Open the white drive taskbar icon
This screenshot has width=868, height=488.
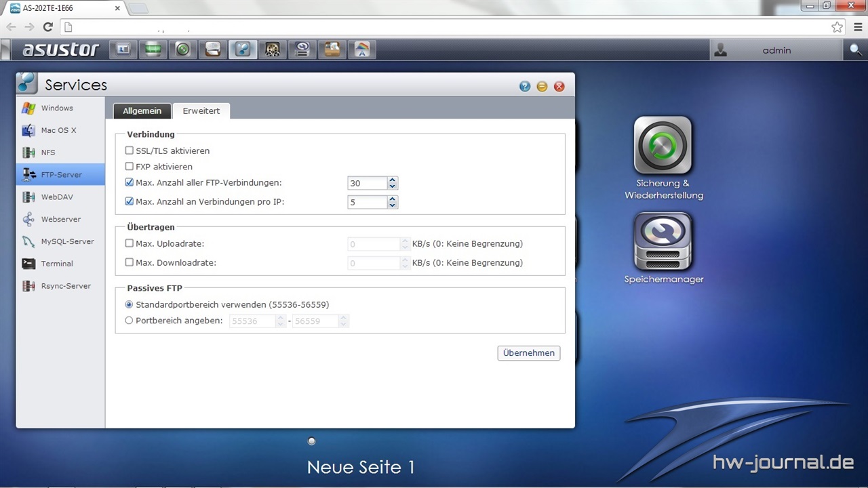tap(213, 49)
